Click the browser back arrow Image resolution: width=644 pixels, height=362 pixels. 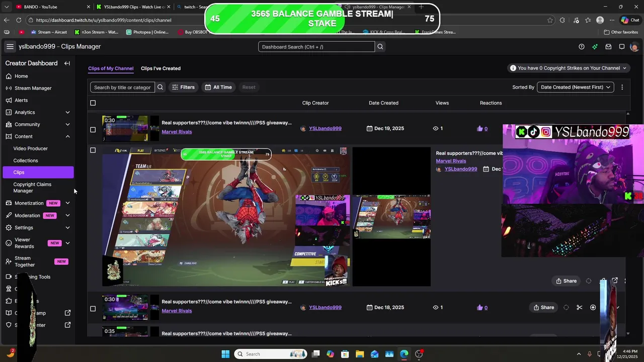[6, 20]
